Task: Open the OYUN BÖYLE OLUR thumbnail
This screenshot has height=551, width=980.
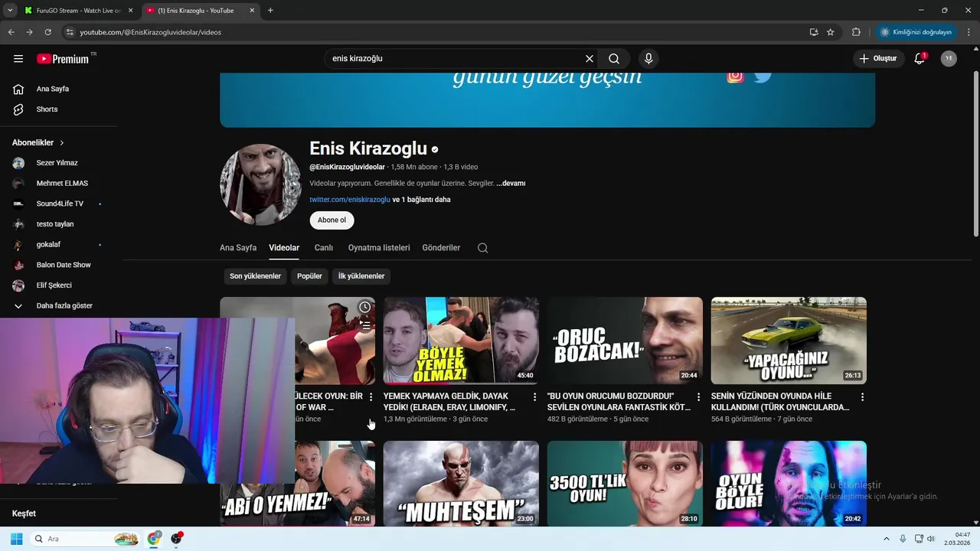Action: tap(789, 484)
